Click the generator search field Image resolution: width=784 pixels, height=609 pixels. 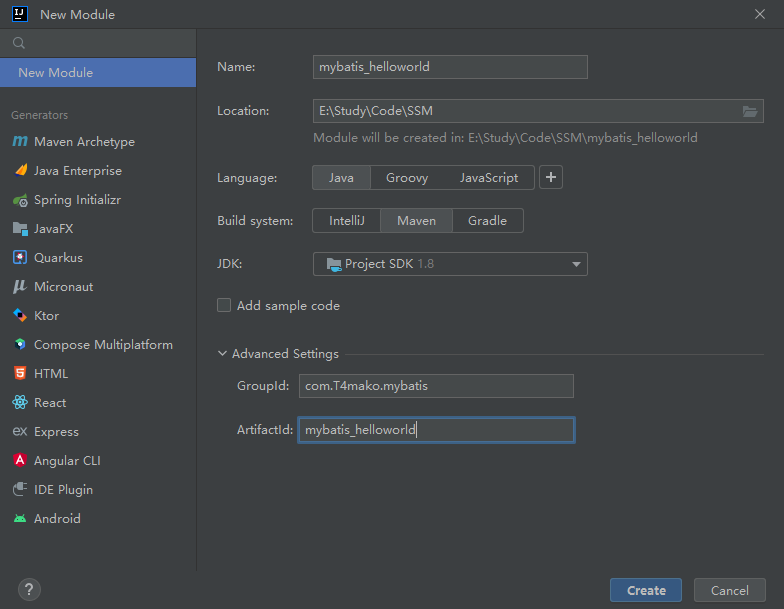point(98,43)
